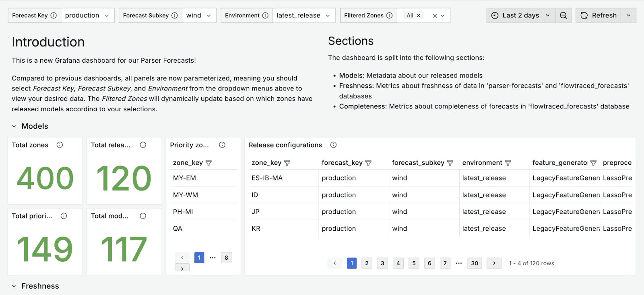Viewport: 644px width, 295px height.
Task: Filter the forecast_key column in Release configurations
Action: pyautogui.click(x=368, y=163)
